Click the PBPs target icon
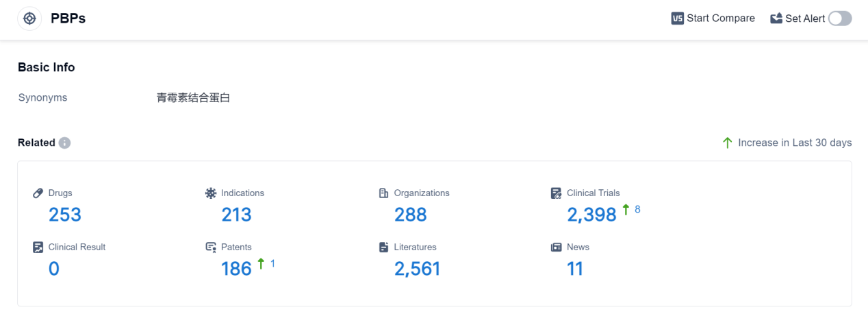This screenshot has height=314, width=868. (29, 19)
